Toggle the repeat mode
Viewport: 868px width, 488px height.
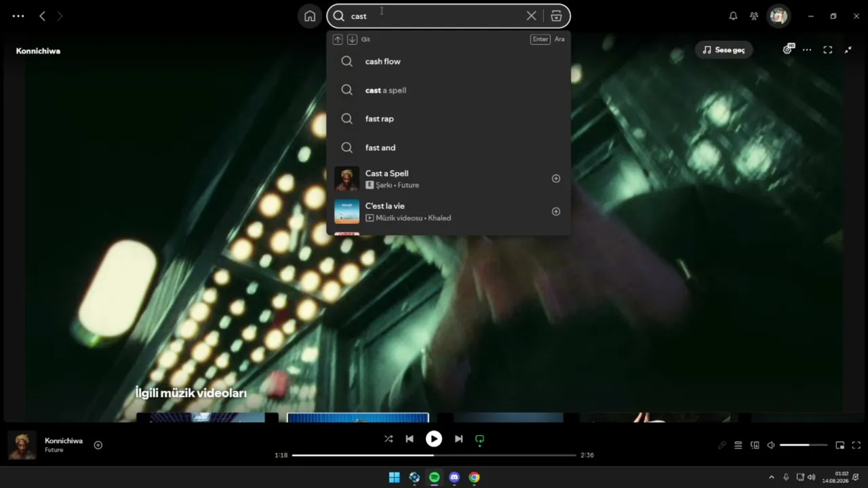[x=480, y=439]
